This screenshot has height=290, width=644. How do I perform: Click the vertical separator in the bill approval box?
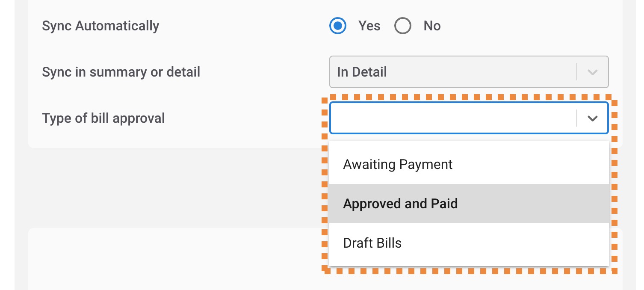coord(577,118)
